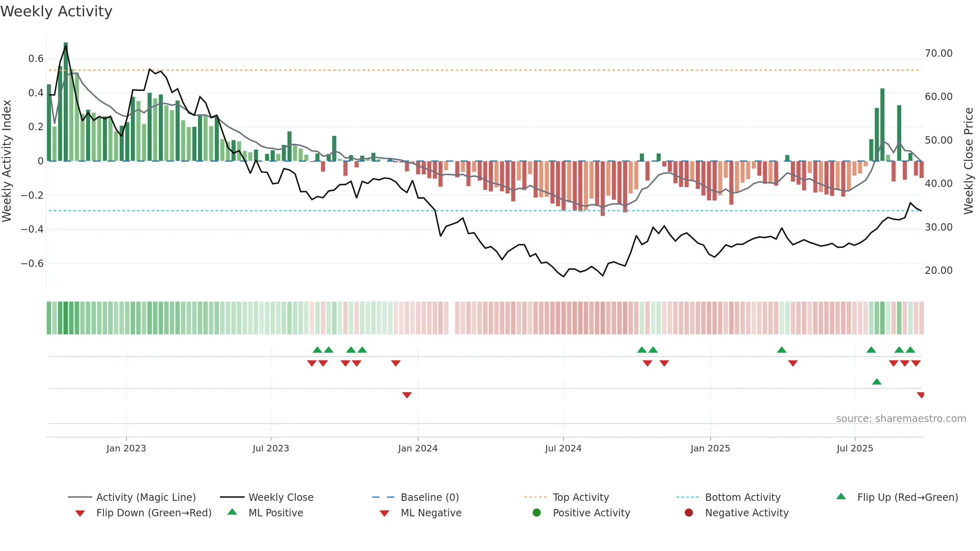Screen dimensions: 980x551
Task: Click the Jul 2023 x-axis label
Action: click(x=271, y=448)
